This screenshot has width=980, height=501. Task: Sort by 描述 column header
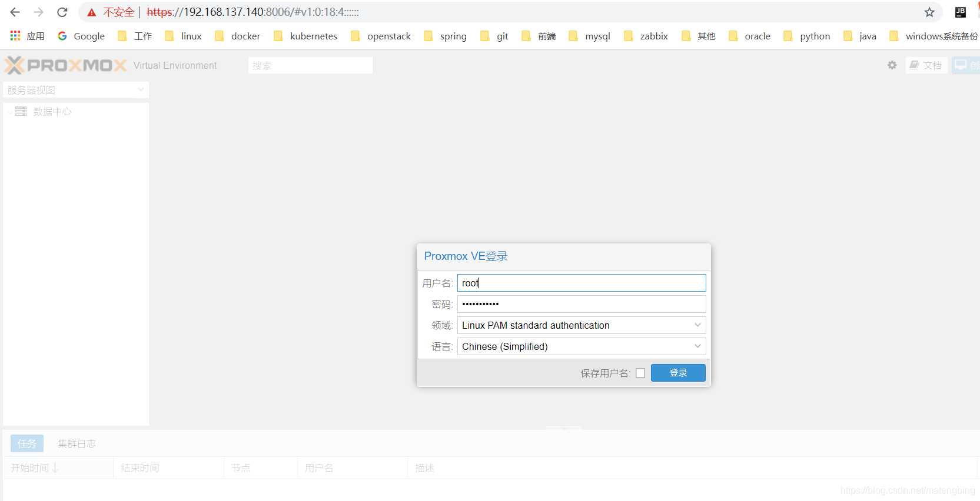[692, 468]
